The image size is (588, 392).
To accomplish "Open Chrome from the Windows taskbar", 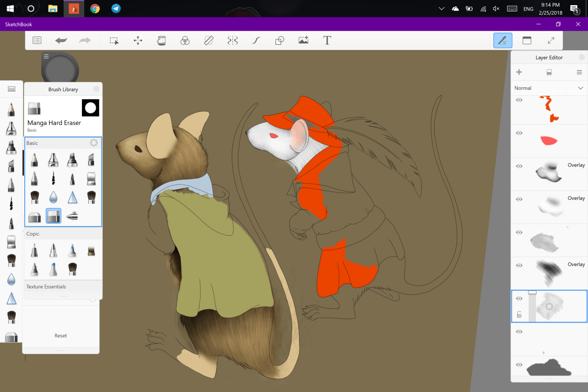I will pyautogui.click(x=95, y=9).
